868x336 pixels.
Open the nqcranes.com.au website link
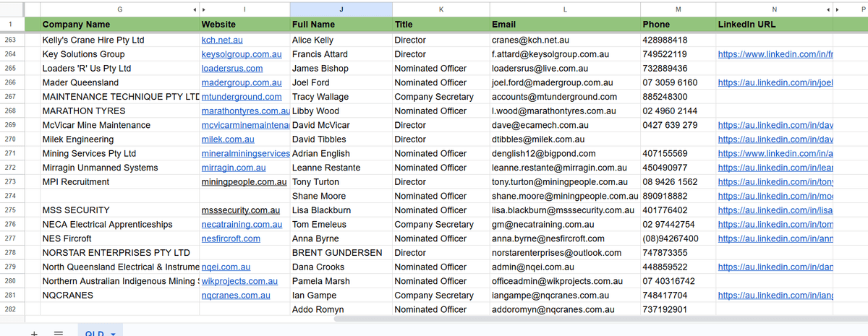click(x=236, y=296)
